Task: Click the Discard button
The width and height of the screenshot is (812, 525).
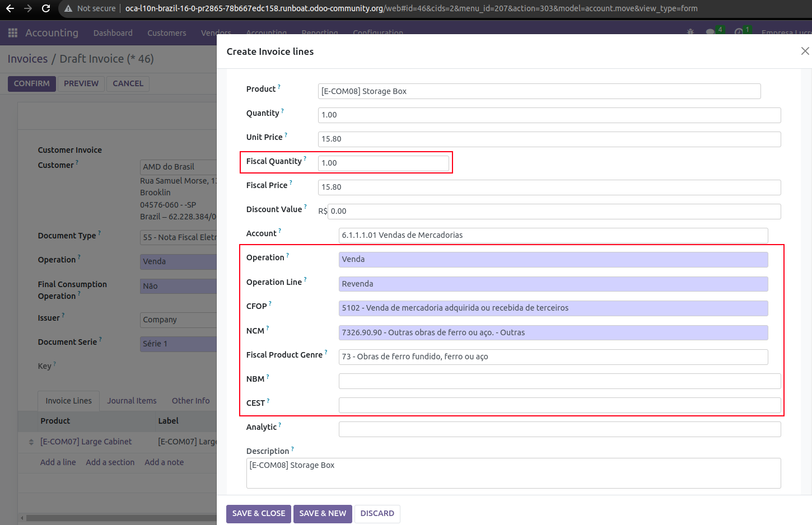Action: pyautogui.click(x=377, y=513)
